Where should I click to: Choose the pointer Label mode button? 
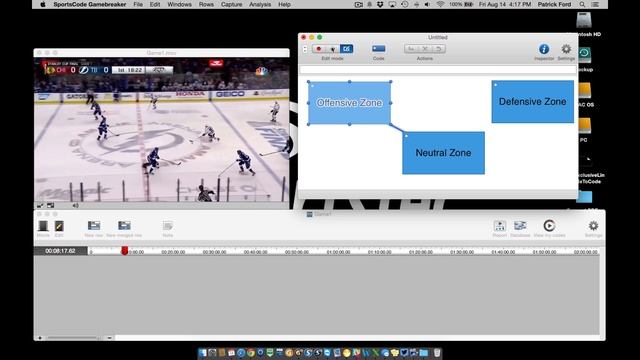333,49
